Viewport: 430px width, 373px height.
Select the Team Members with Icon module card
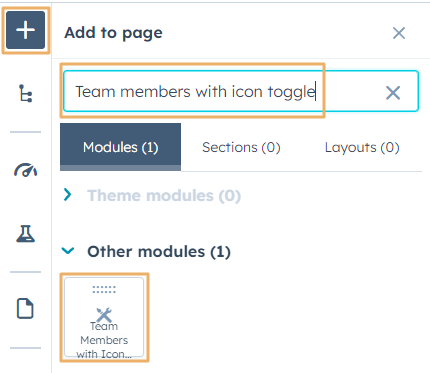tap(104, 317)
